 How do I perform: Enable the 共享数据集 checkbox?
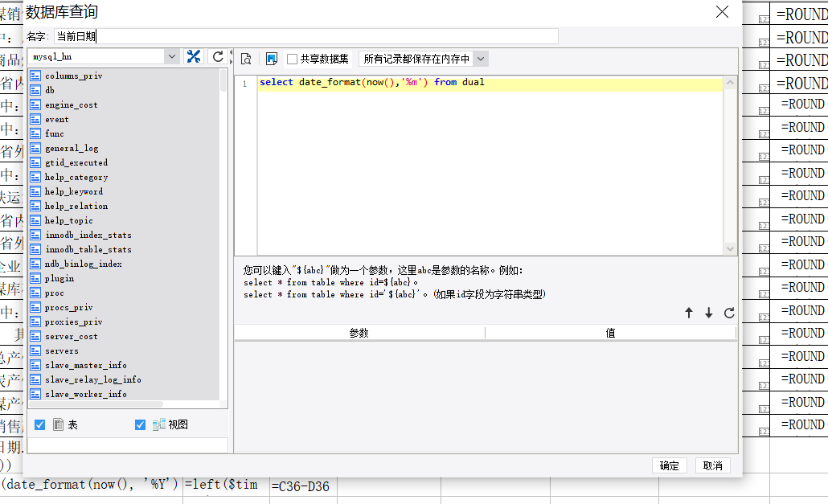click(x=293, y=59)
